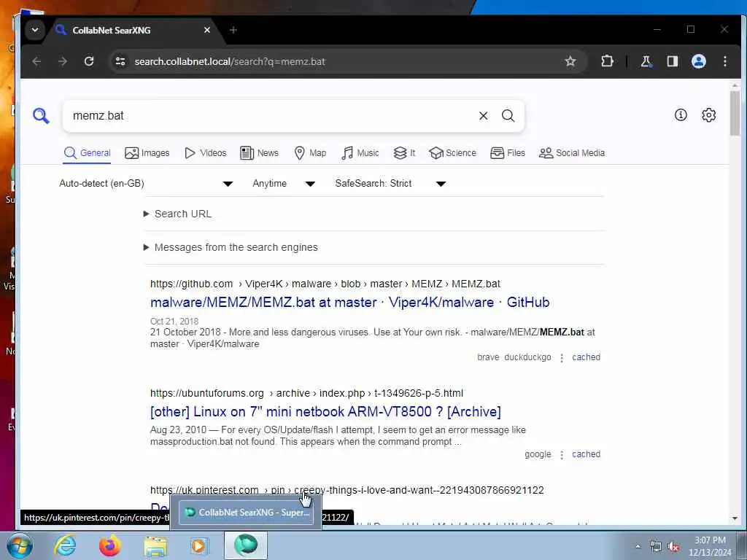Open browser extensions puzzle icon
Viewport: 747px width, 560px height.
607,61
